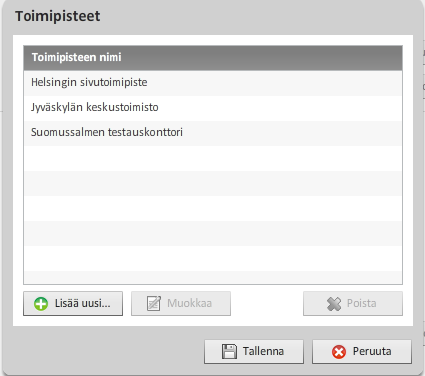Click the blank space between Muokkaa and Poista
425x376 pixels.
coord(267,303)
